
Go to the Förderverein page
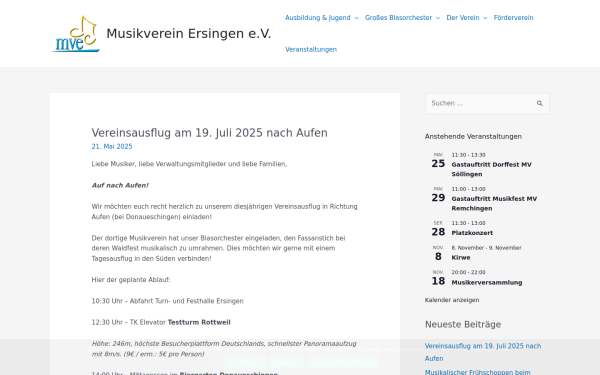point(513,18)
